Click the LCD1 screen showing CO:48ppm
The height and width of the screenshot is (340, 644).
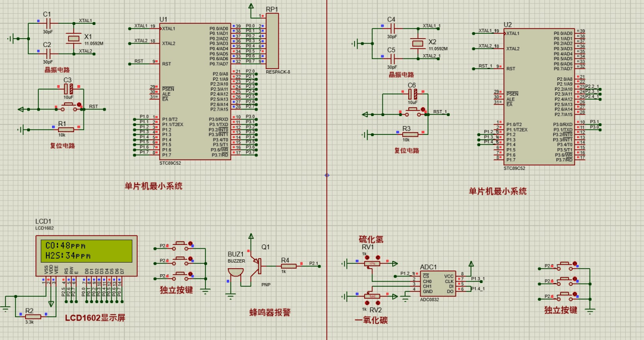coord(86,250)
